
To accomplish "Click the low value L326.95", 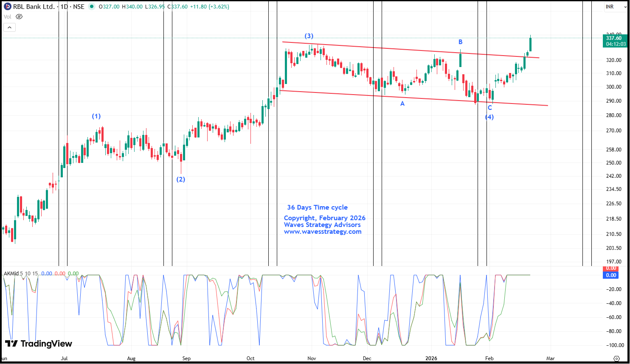I will [155, 7].
